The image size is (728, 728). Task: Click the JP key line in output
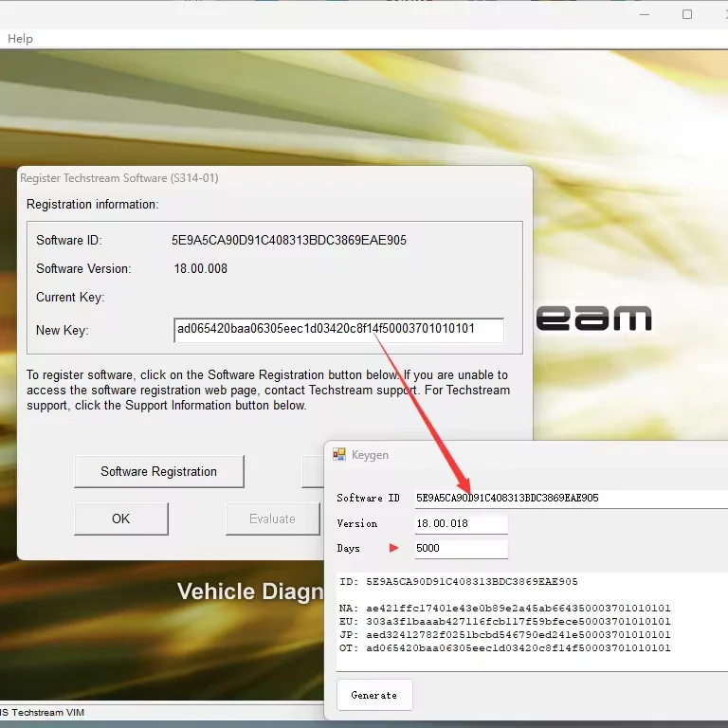[x=504, y=635]
